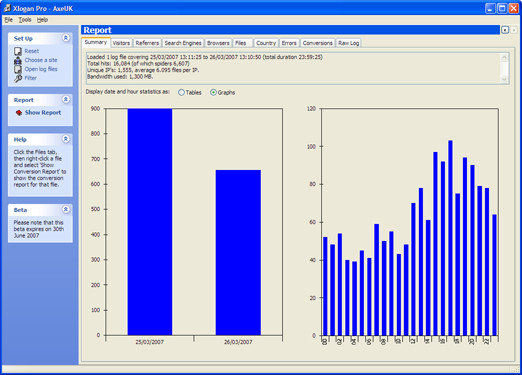The image size is (522, 375).
Task: Collapse the Set Up panel
Action: pyautogui.click(x=66, y=38)
